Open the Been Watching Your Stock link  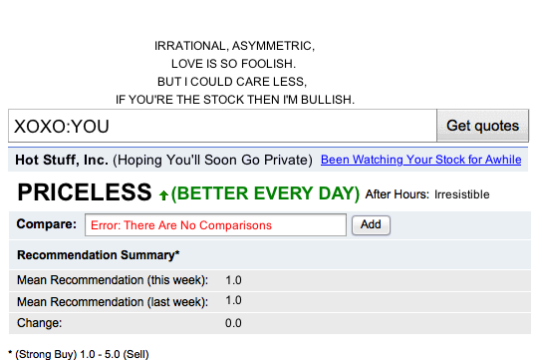421,160
